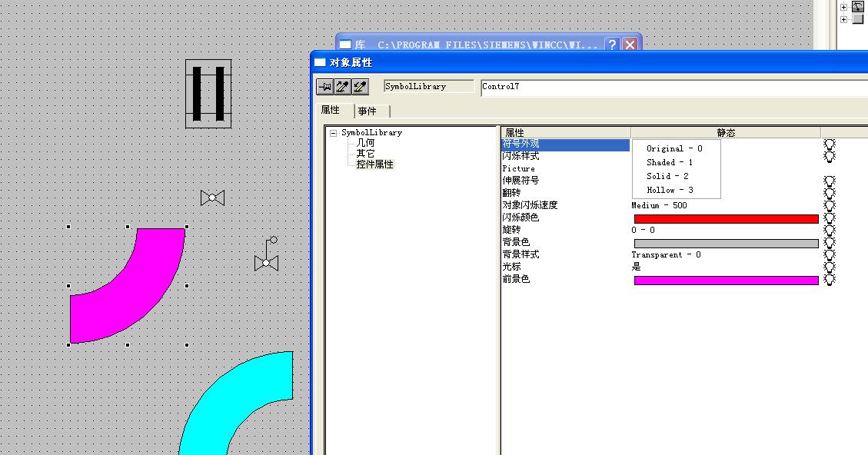Select the double-bar tank symbol on canvas
The height and width of the screenshot is (455, 868).
208,94
